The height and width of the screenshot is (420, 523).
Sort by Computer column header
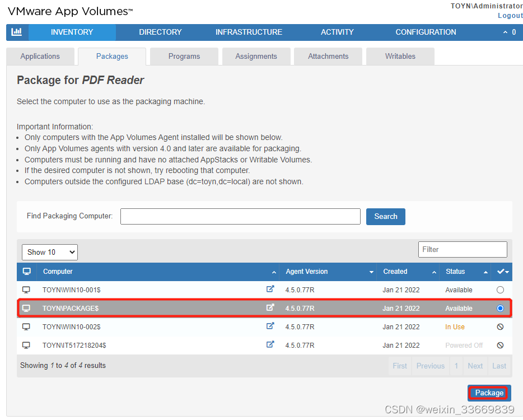tap(158, 272)
